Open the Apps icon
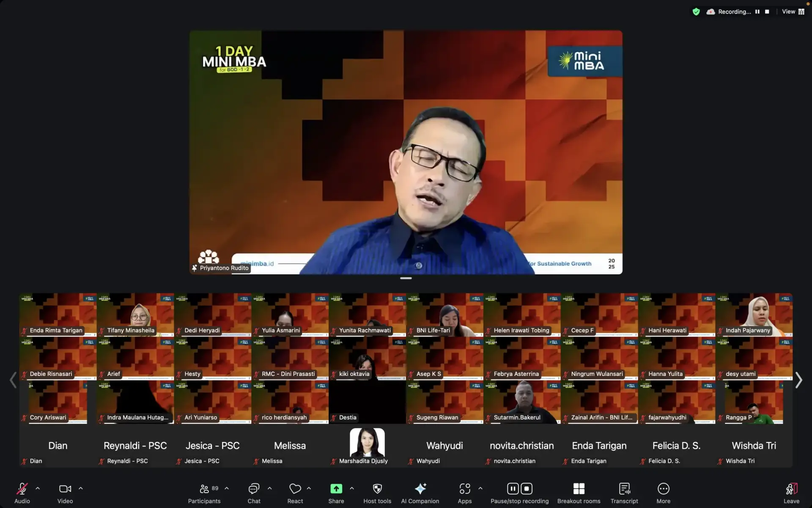Screen dimensions: 812x508 [464, 489]
